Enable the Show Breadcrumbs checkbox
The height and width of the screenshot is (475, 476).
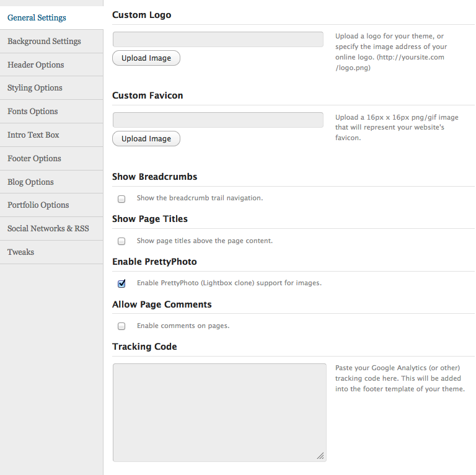click(x=121, y=199)
